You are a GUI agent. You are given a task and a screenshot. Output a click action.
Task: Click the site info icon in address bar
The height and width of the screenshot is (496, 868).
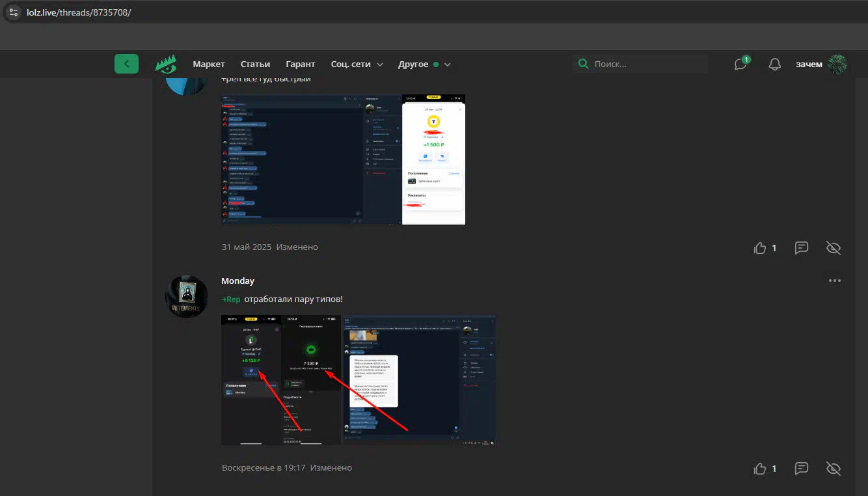click(14, 12)
